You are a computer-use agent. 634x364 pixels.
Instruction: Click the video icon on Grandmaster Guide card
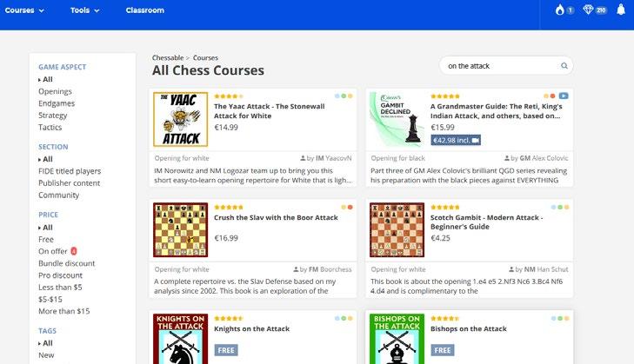click(564, 96)
